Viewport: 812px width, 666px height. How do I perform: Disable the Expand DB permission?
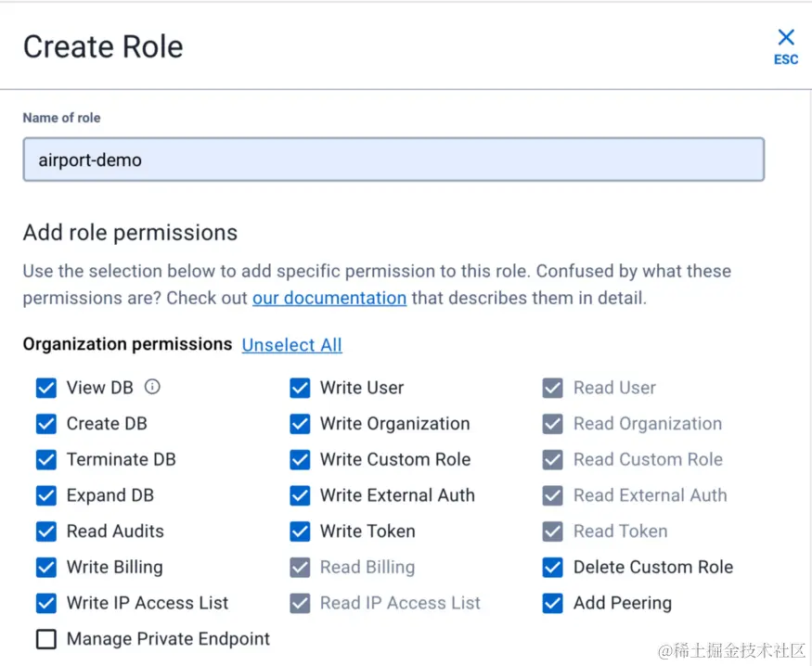click(x=46, y=495)
